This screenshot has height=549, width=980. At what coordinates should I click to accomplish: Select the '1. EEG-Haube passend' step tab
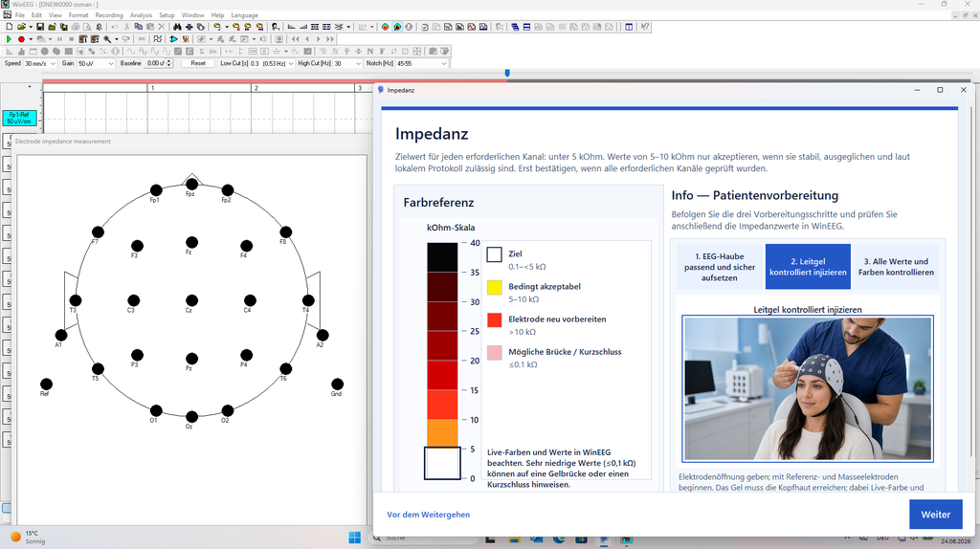click(x=720, y=267)
